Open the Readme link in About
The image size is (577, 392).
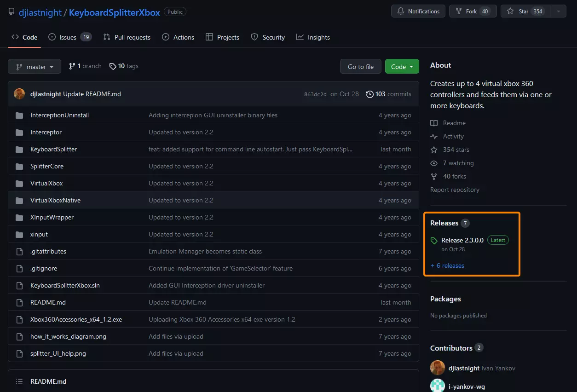tap(448, 123)
